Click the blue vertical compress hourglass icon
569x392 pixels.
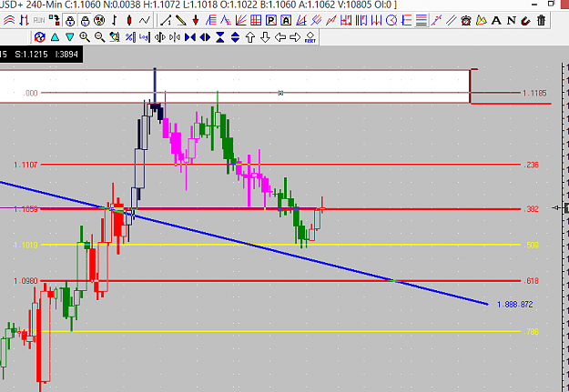coord(220,37)
